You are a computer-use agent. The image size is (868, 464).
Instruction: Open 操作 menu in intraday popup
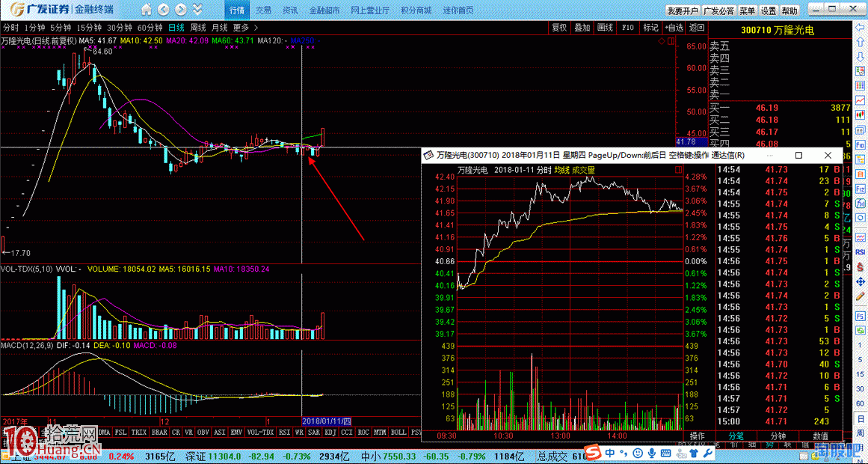coord(697,436)
